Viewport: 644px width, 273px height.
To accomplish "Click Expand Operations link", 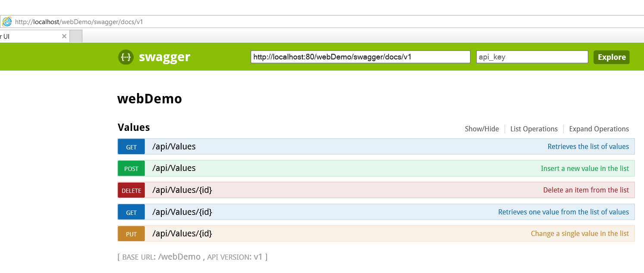I will 599,129.
